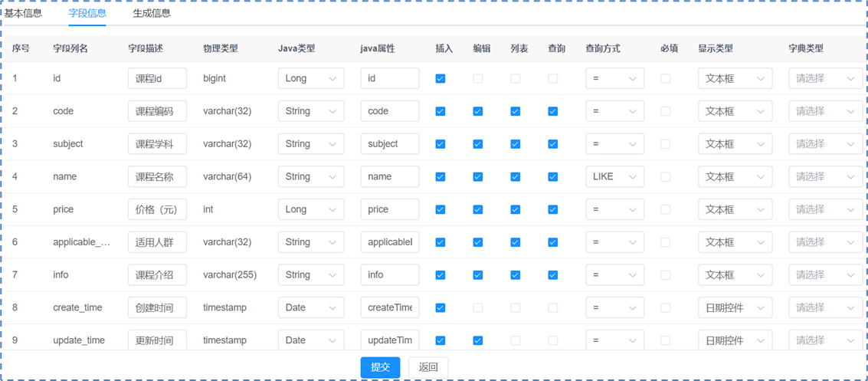Open 字典类型 dropdown for the id row

(824, 78)
